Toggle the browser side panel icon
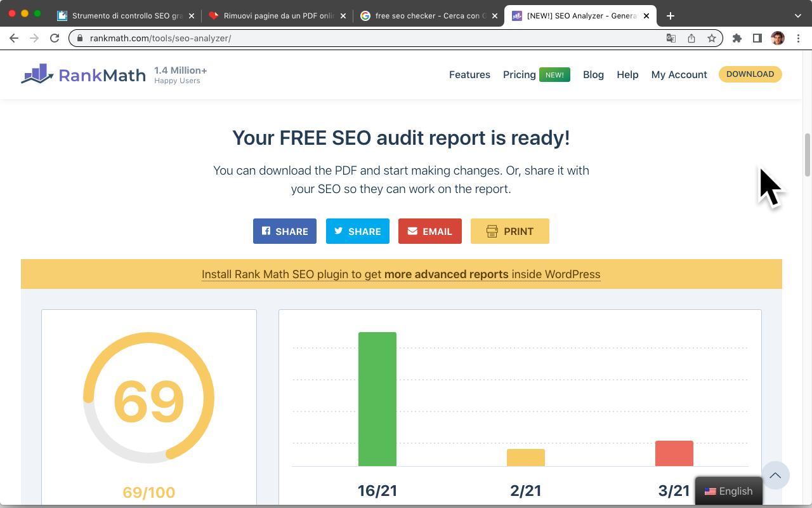This screenshot has height=508, width=812. 757,38
